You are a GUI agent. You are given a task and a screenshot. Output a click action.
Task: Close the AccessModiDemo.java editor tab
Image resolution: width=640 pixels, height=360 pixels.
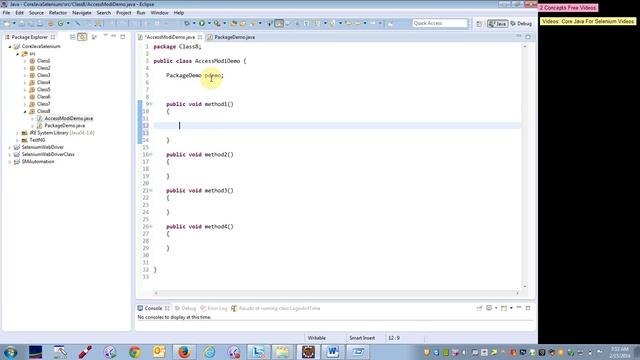tap(200, 37)
